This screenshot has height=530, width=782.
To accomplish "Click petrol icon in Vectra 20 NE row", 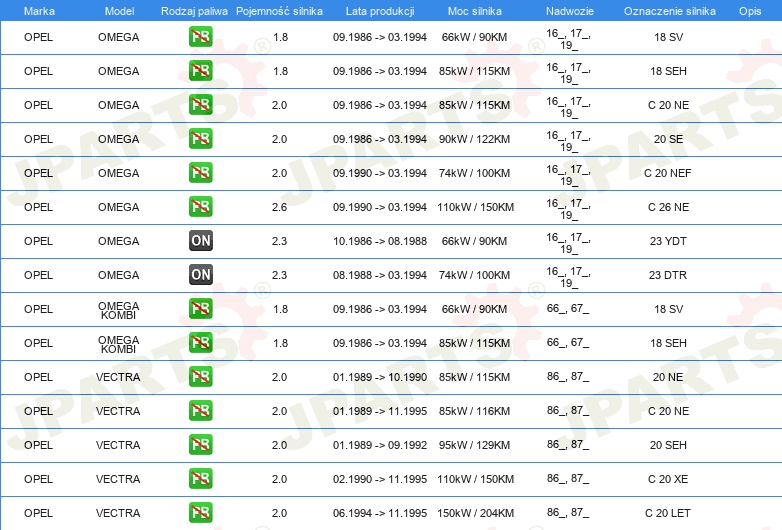I will pos(200,376).
